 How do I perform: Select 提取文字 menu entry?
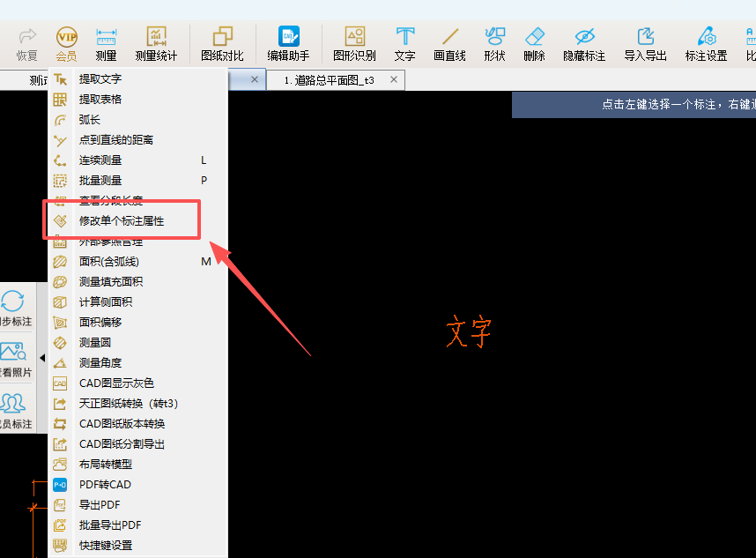coord(100,79)
